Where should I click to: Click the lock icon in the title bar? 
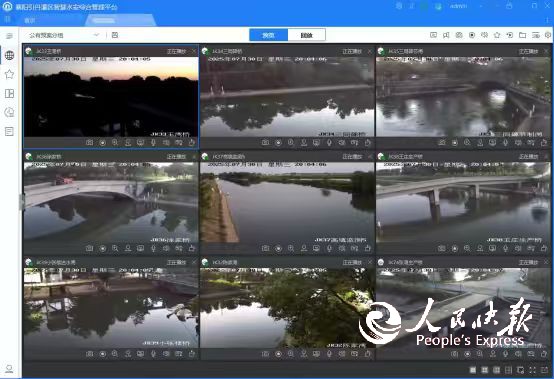[509, 6]
